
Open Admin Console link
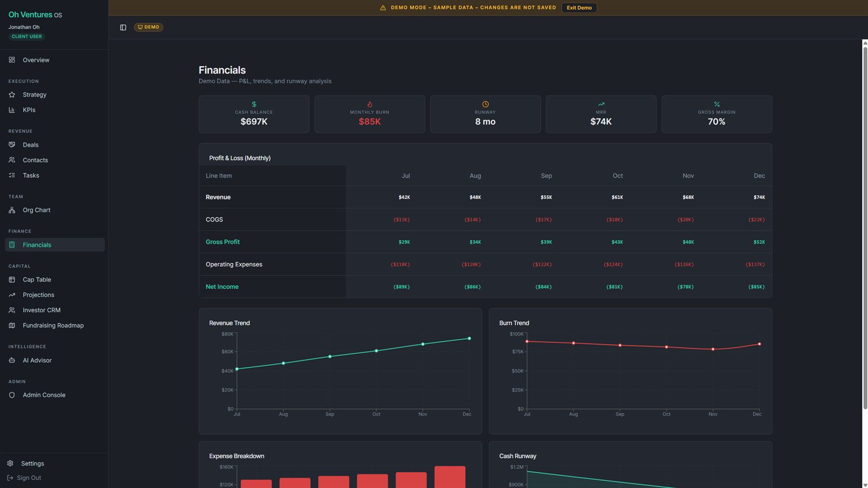(55, 395)
